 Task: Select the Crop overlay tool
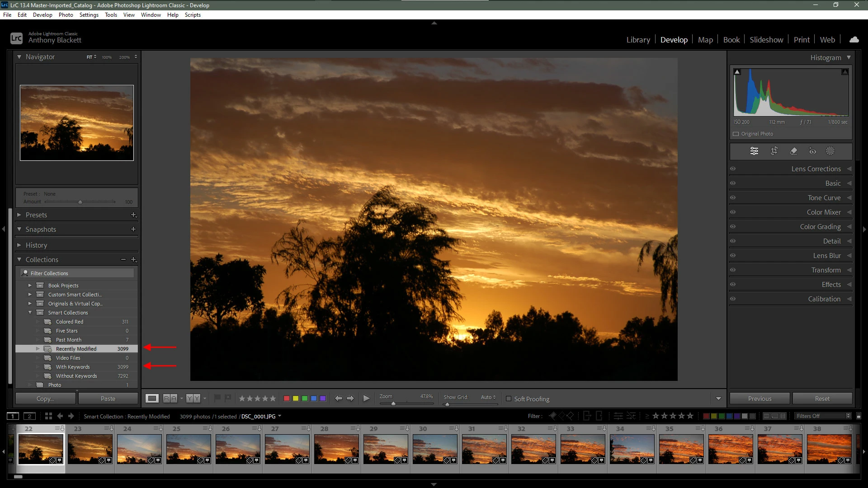click(x=774, y=151)
